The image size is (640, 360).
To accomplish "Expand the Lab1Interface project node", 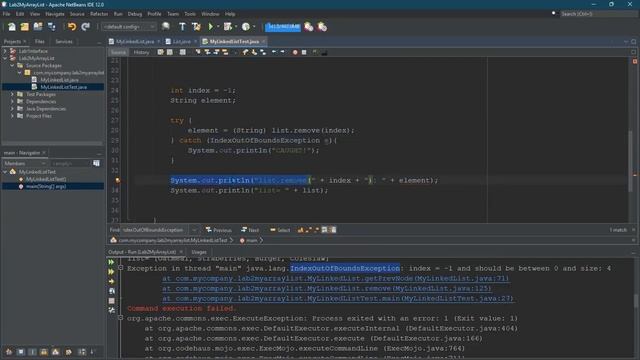I will click(5, 51).
